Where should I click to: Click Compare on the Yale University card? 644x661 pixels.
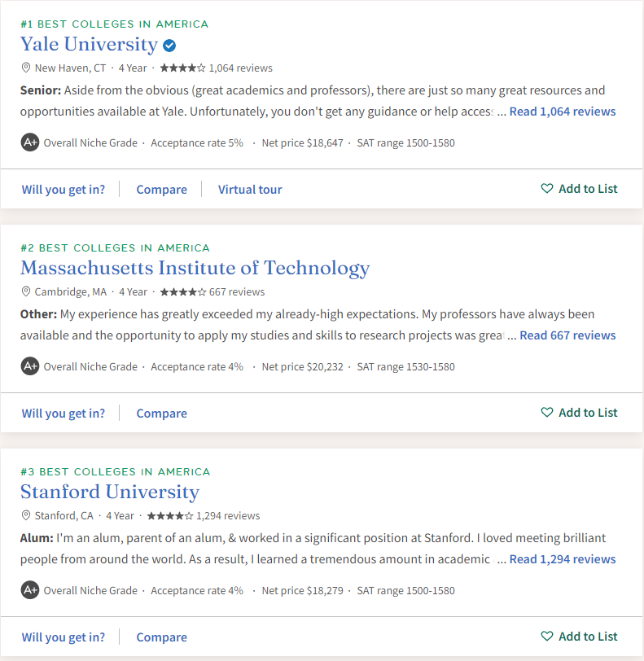coord(161,190)
